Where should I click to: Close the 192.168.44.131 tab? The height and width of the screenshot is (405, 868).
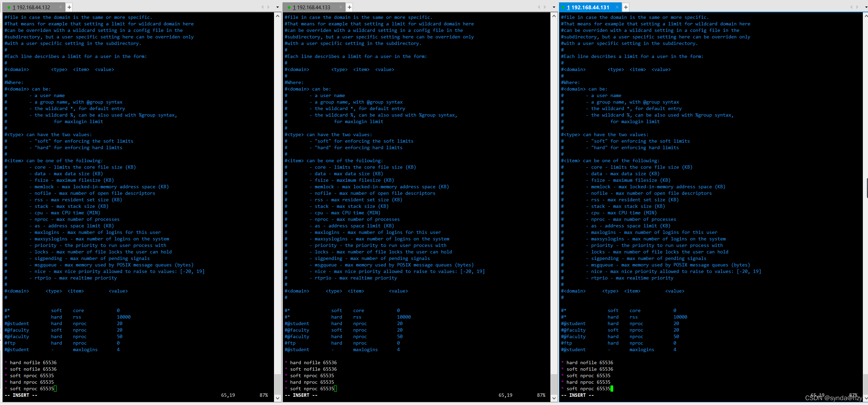coord(617,7)
